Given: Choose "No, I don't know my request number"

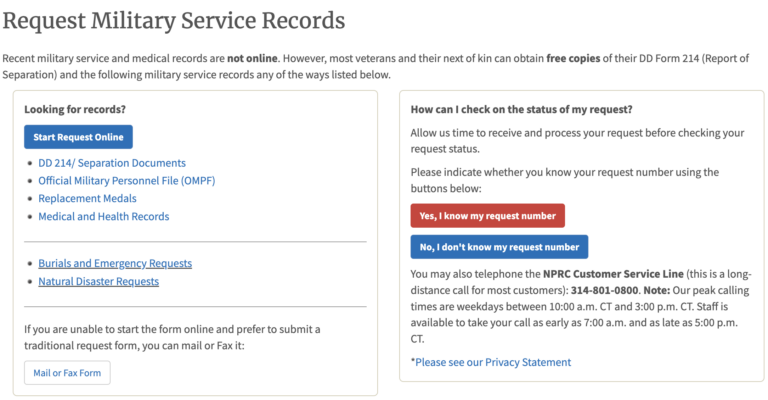Looking at the screenshot, I should 499,247.
